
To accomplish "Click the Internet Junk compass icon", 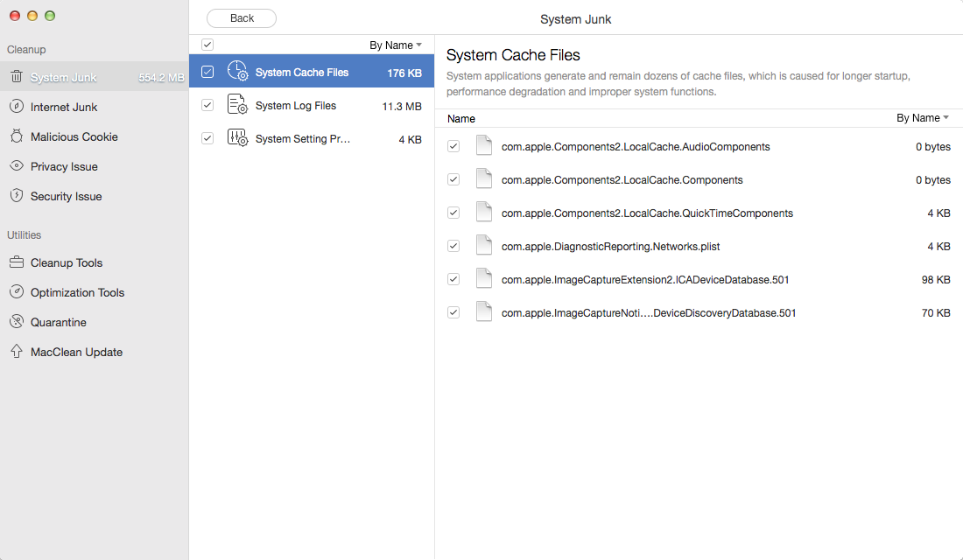I will 16,107.
